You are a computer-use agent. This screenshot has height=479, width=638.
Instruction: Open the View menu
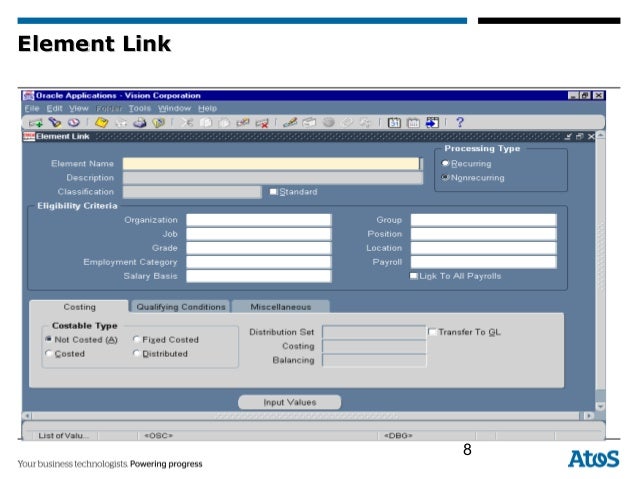coord(79,109)
